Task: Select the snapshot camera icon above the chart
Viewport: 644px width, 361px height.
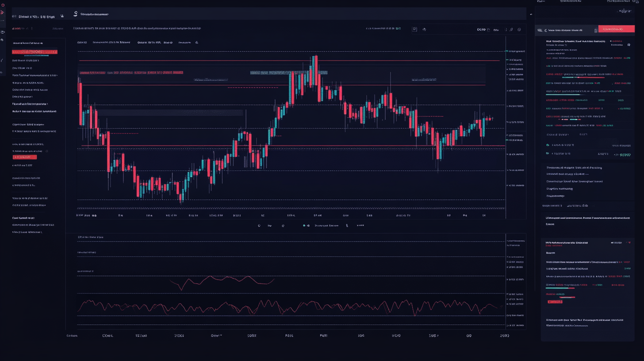Action: [414, 28]
